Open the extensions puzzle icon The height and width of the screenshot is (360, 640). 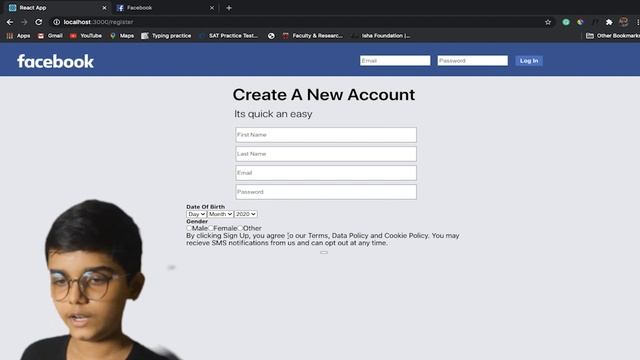tap(609, 22)
